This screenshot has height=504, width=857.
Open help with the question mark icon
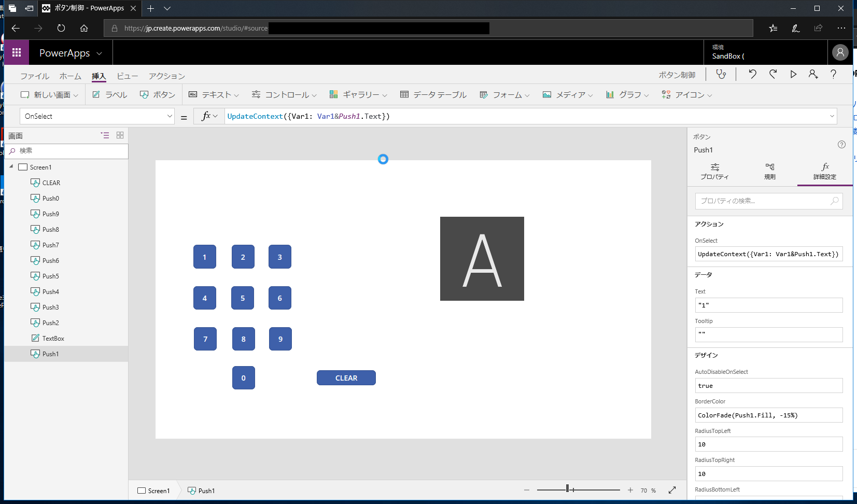pyautogui.click(x=833, y=74)
